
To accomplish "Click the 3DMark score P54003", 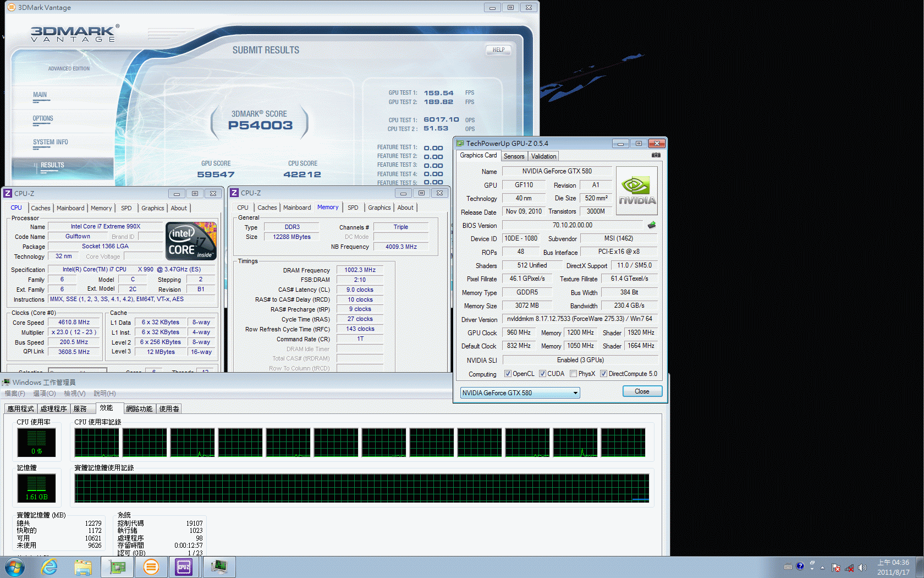I will (260, 126).
